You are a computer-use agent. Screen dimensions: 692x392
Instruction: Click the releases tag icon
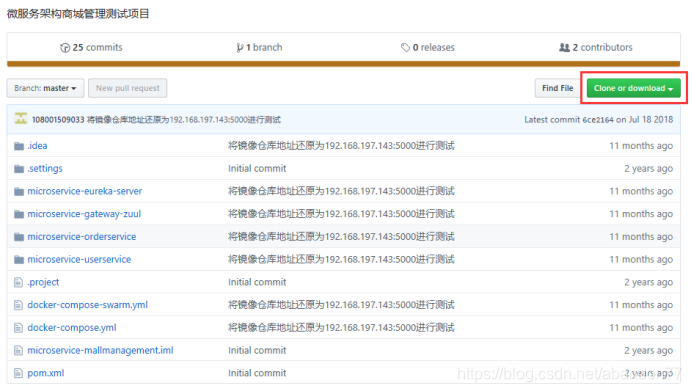point(405,47)
